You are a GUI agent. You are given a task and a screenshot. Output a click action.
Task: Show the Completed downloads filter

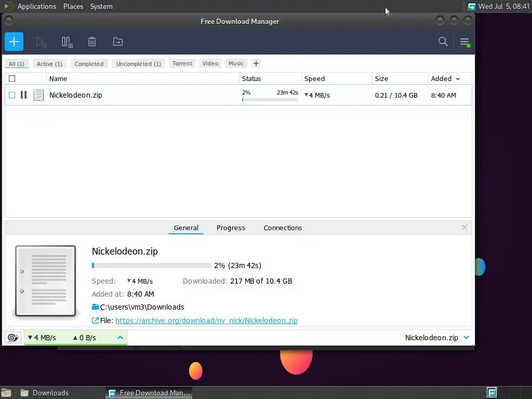89,64
